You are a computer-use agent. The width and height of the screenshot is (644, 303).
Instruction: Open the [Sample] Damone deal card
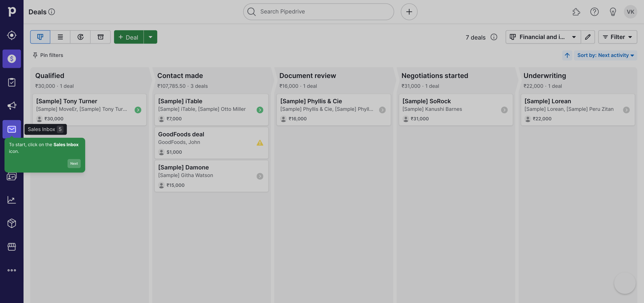pos(211,176)
